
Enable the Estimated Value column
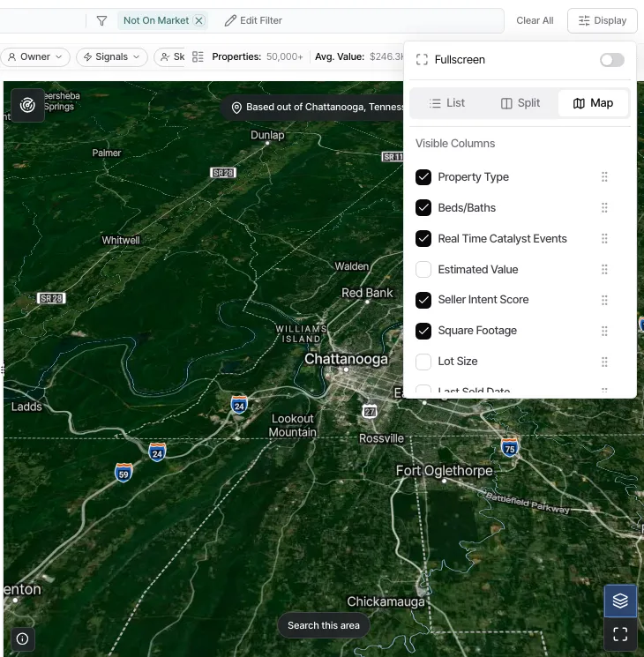point(423,270)
